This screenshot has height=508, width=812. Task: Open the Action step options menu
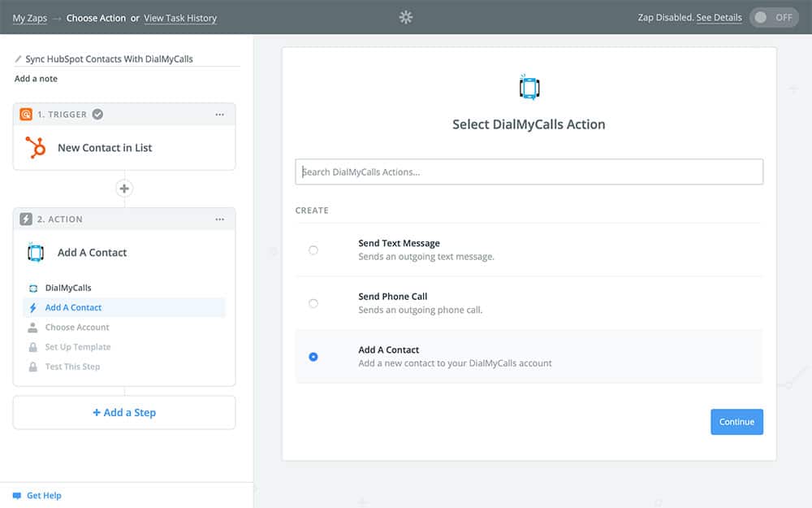219,219
